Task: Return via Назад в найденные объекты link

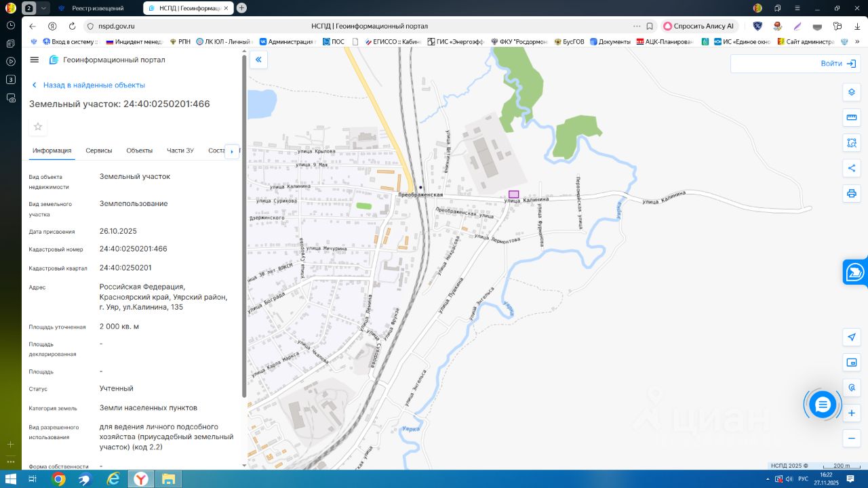Action: pos(89,85)
